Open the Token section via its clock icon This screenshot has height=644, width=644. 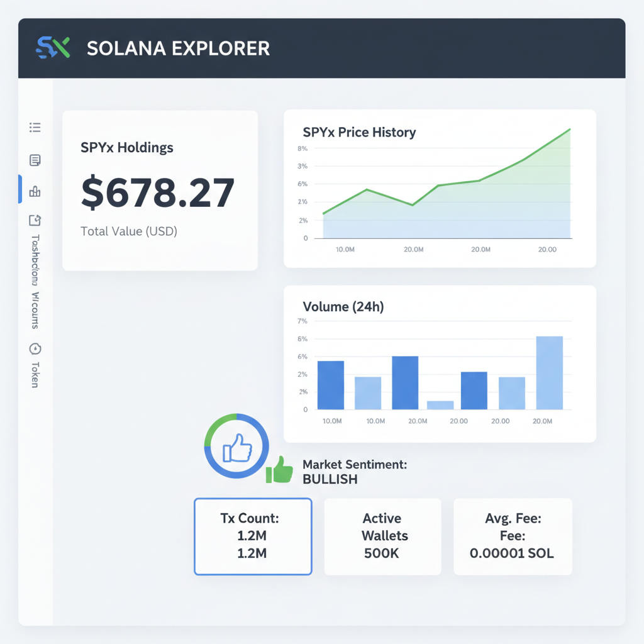click(x=35, y=349)
